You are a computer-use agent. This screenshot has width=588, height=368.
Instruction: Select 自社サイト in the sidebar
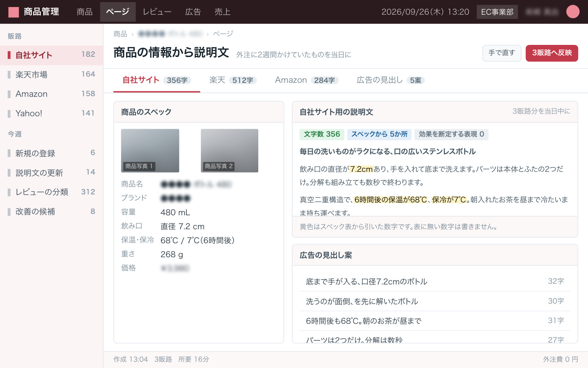[x=51, y=55]
